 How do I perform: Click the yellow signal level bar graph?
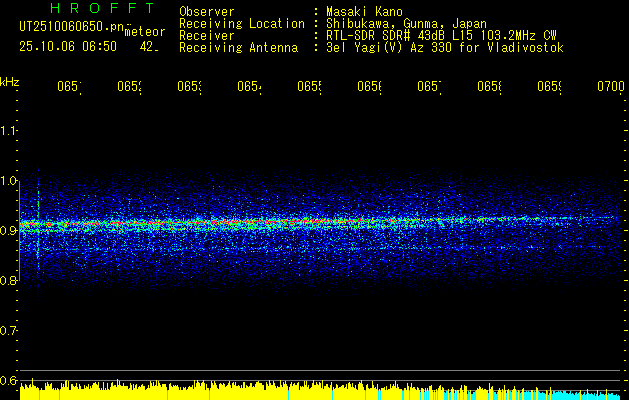tap(231, 391)
